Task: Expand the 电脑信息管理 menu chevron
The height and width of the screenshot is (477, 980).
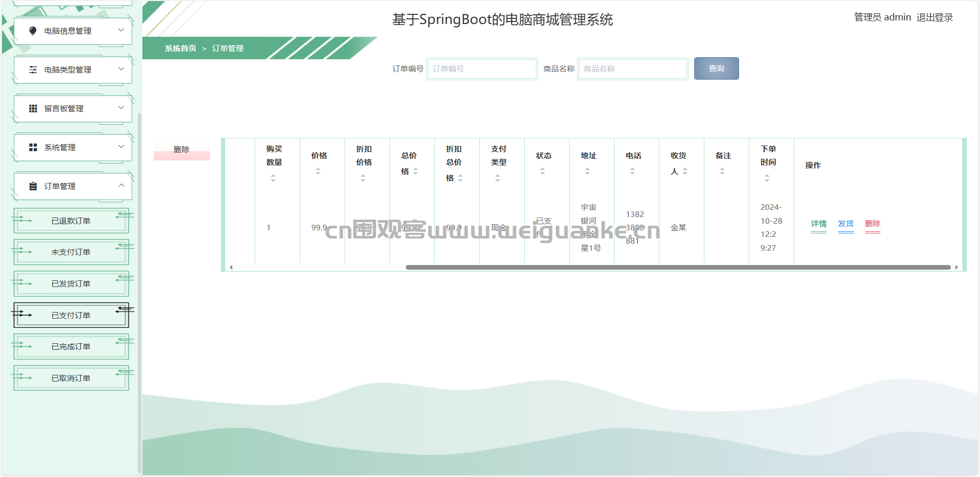Action: [x=121, y=30]
